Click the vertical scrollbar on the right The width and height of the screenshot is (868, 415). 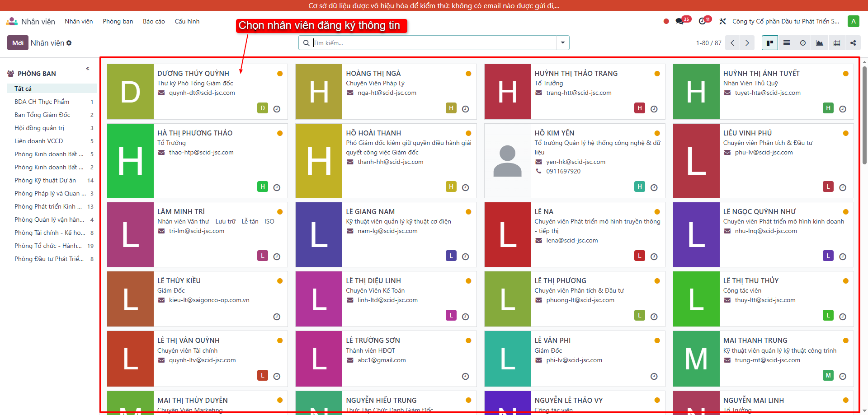coord(864,115)
